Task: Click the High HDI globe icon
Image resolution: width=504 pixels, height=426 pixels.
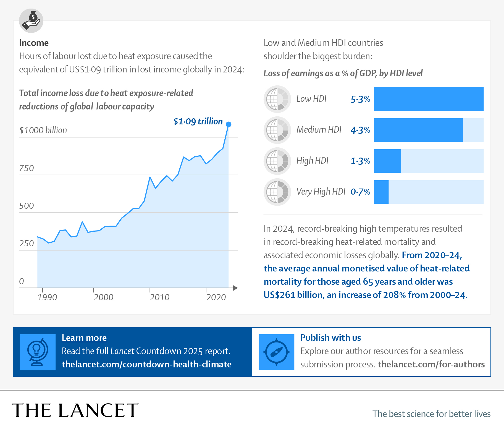Action: coord(277,161)
